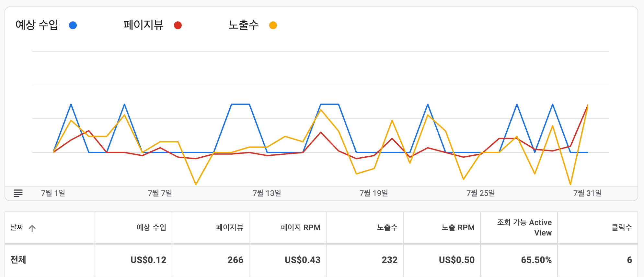Click the 7월 13일 axis label
Image resolution: width=644 pixels, height=277 pixels.
[x=267, y=193]
